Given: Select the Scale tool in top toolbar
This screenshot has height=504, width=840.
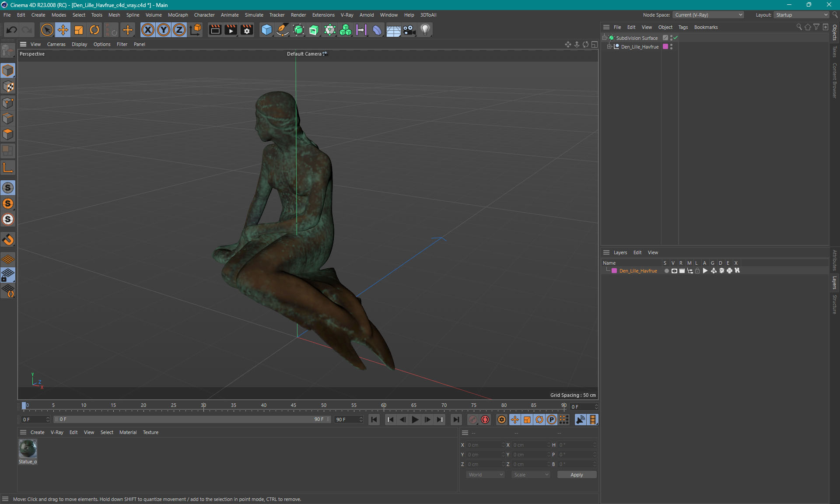Looking at the screenshot, I should click(x=79, y=30).
